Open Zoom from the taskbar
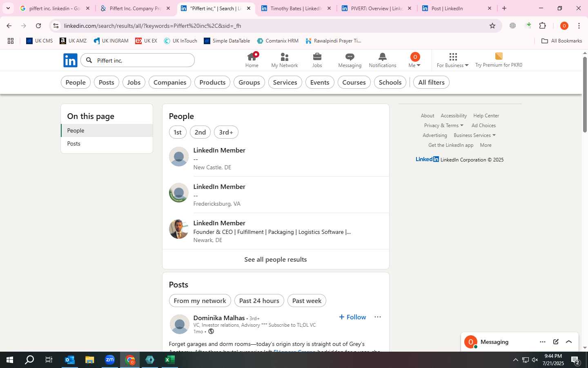Screen dimensions: 588x368 point(110,360)
